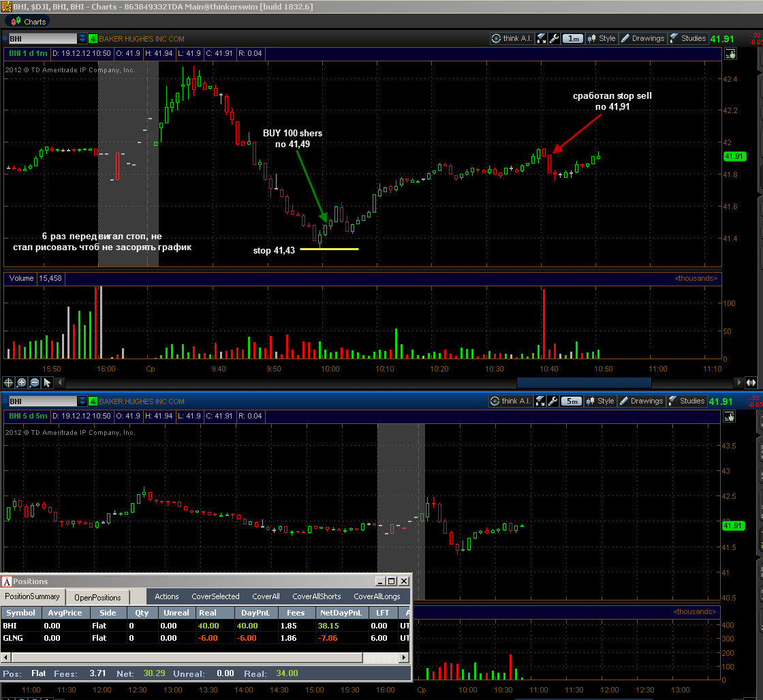
Task: Open Style menu in the lower chart
Action: click(x=600, y=401)
